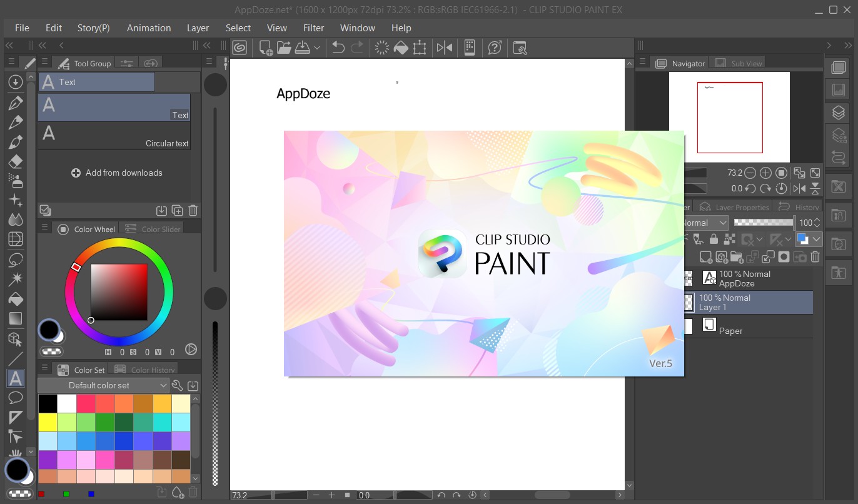Enable the layer mask button

point(784,257)
